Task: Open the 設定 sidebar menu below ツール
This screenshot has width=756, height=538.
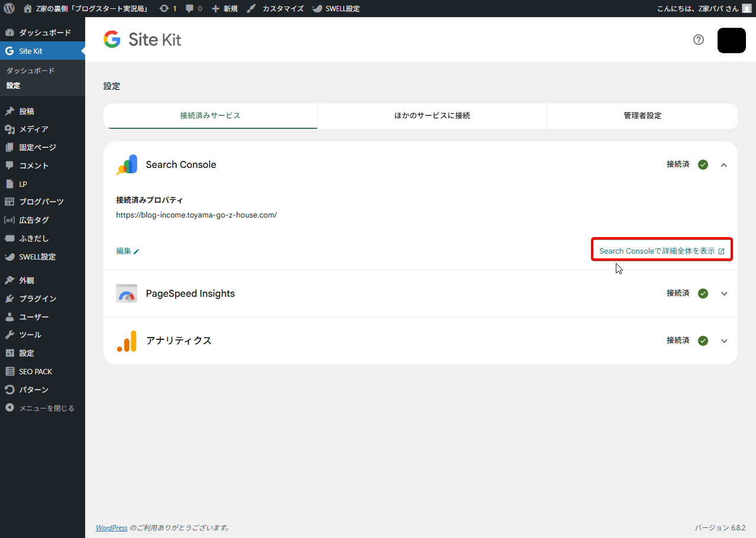Action: (x=43, y=353)
